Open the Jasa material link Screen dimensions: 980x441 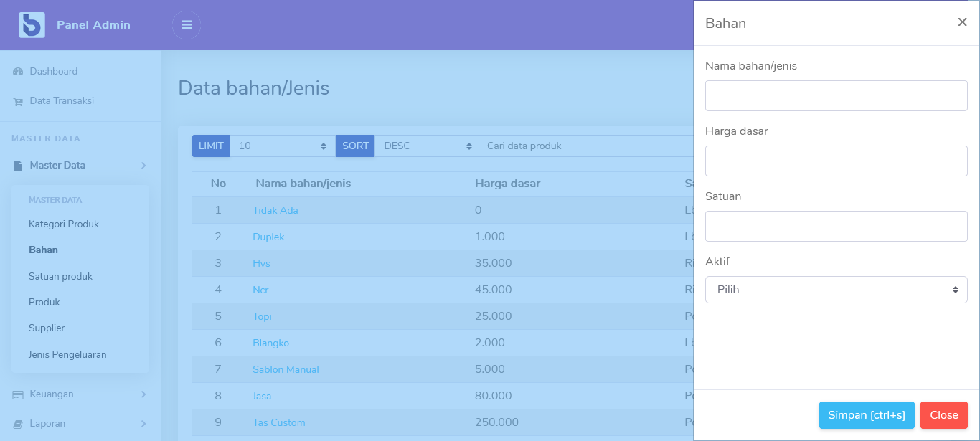point(262,396)
